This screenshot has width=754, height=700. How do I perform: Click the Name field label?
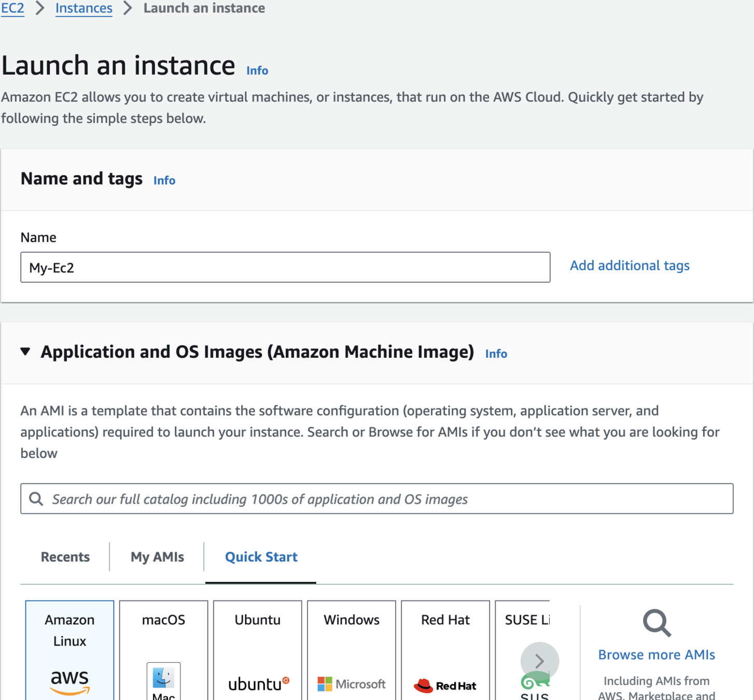coord(38,237)
